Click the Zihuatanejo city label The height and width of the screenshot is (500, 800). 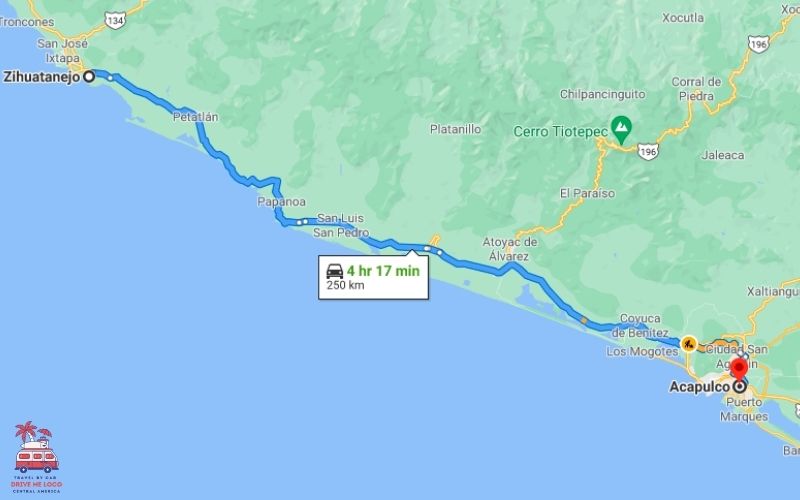click(42, 77)
